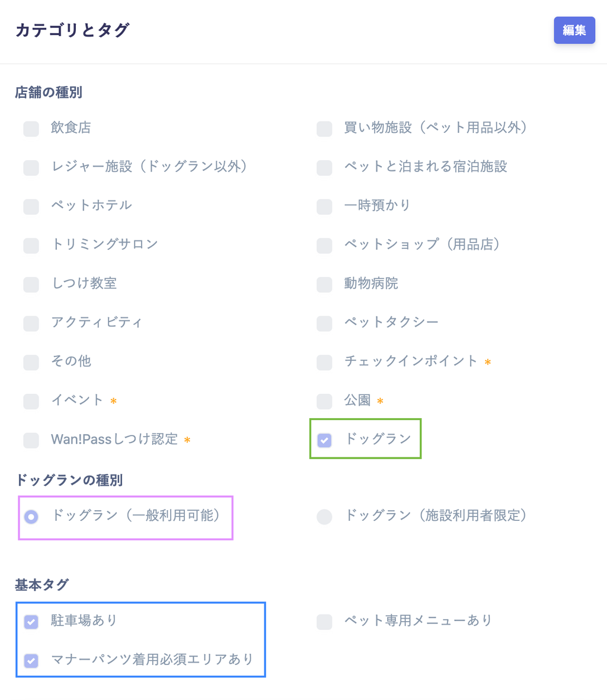
Task: Check the ペットタクシー checkbox
Action: pos(324,323)
